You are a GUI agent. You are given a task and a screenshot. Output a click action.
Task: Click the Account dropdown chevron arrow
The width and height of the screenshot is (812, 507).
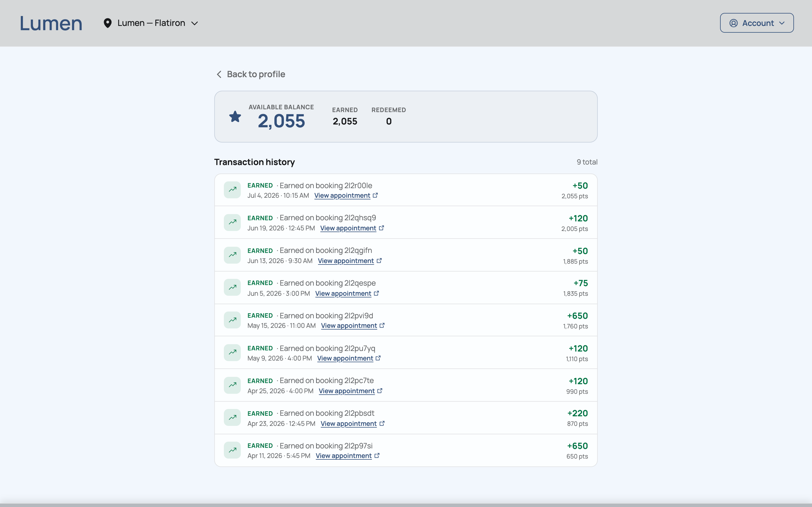(x=782, y=23)
